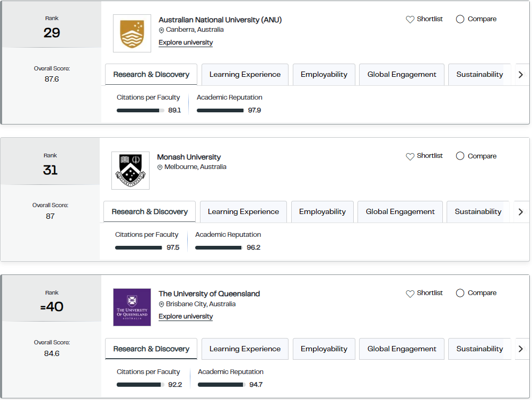Open The University of Queensland title

pyautogui.click(x=209, y=294)
